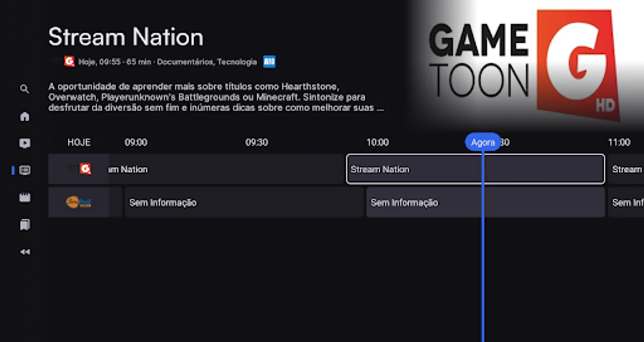Viewport: 644px width, 342px height.
Task: Click the 10:00 time label
Action: [378, 142]
